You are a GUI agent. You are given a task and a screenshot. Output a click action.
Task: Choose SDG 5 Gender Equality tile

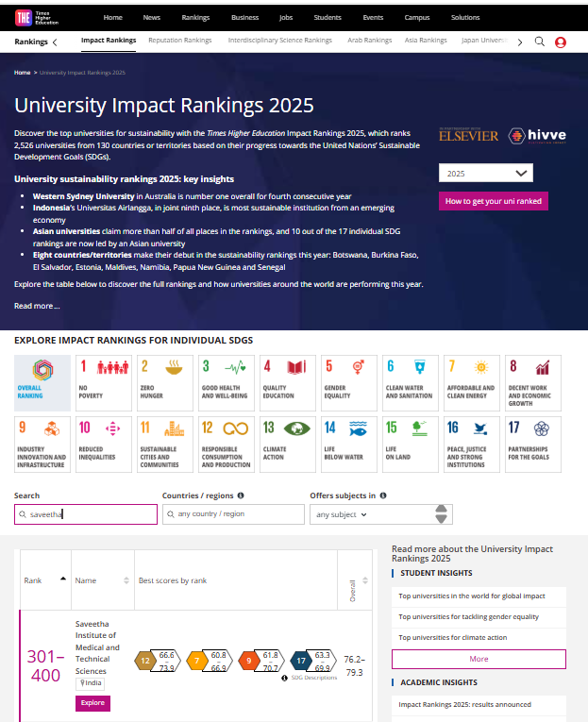[x=347, y=382]
